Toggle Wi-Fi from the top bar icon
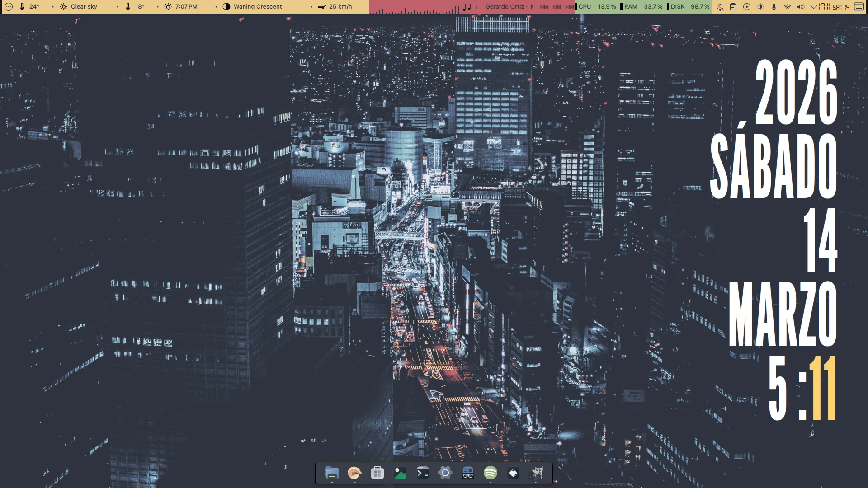Screen dimensions: 868x488 788,7
